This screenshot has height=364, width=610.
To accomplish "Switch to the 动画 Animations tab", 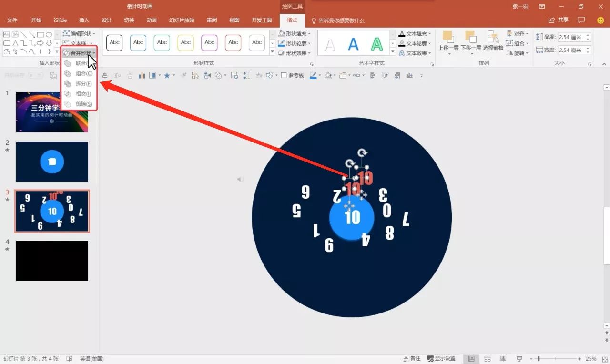I will coord(152,20).
